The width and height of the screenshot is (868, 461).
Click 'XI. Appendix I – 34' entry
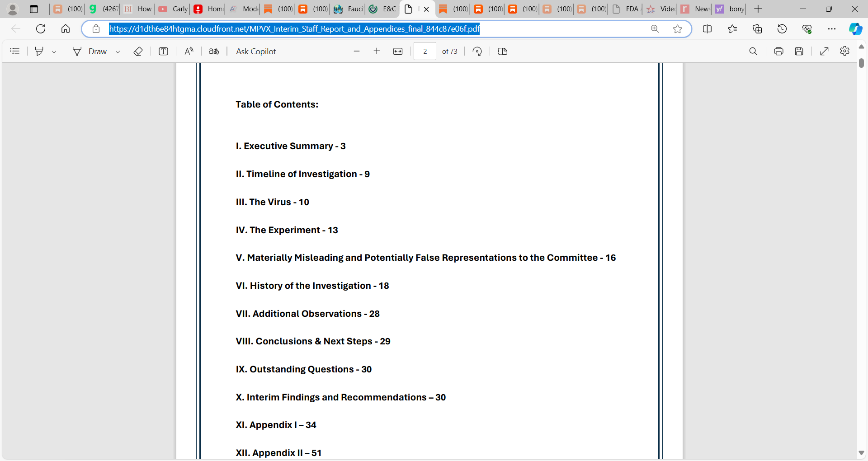276,425
